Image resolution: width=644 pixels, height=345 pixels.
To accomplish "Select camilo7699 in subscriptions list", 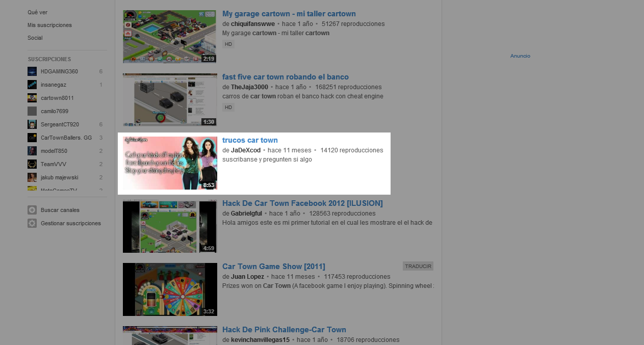I will (55, 111).
